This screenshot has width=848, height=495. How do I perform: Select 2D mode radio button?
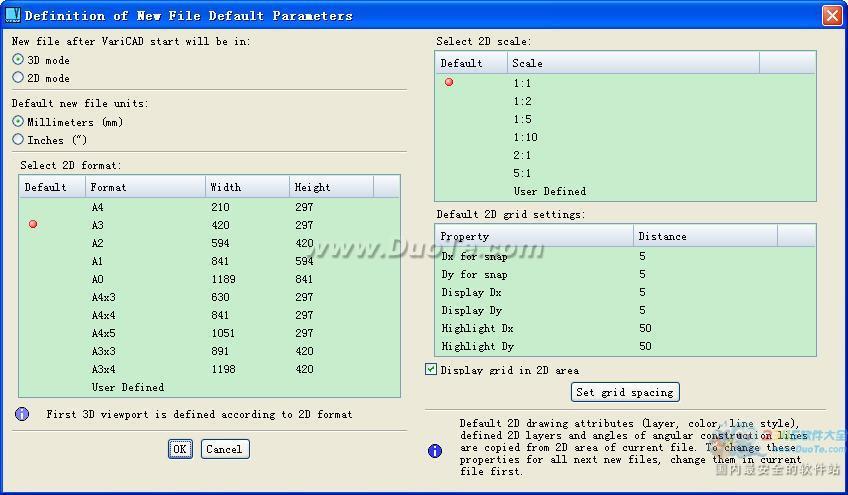pos(18,77)
